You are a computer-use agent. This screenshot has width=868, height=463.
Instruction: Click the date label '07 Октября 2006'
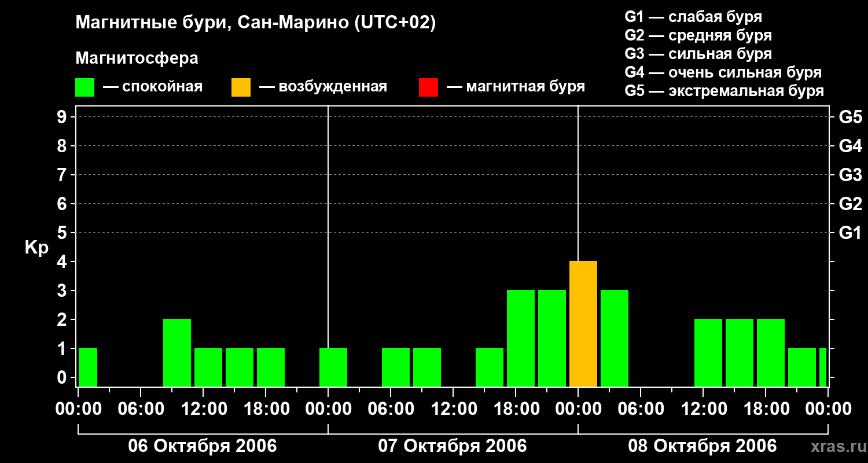point(453,446)
